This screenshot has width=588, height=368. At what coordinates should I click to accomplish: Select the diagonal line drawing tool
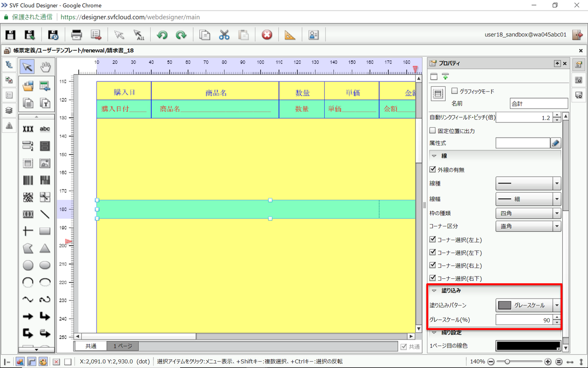click(x=45, y=214)
